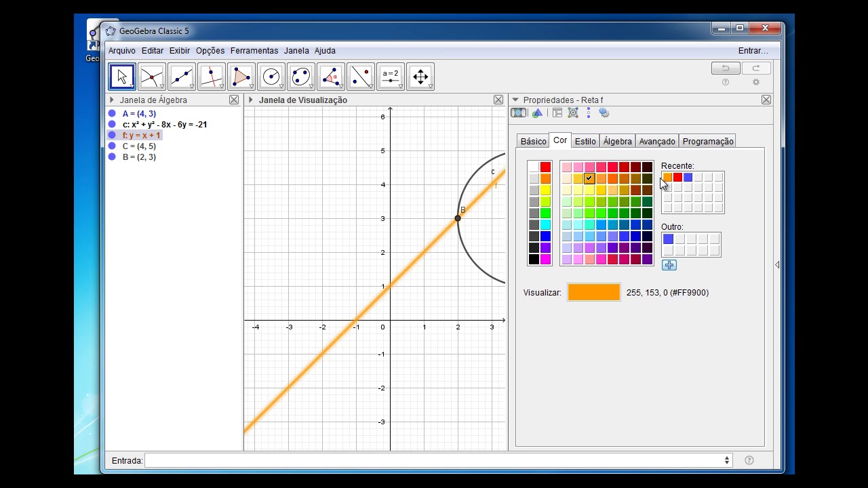Select the Circle with center tool
The height and width of the screenshot is (488, 868).
point(271,77)
